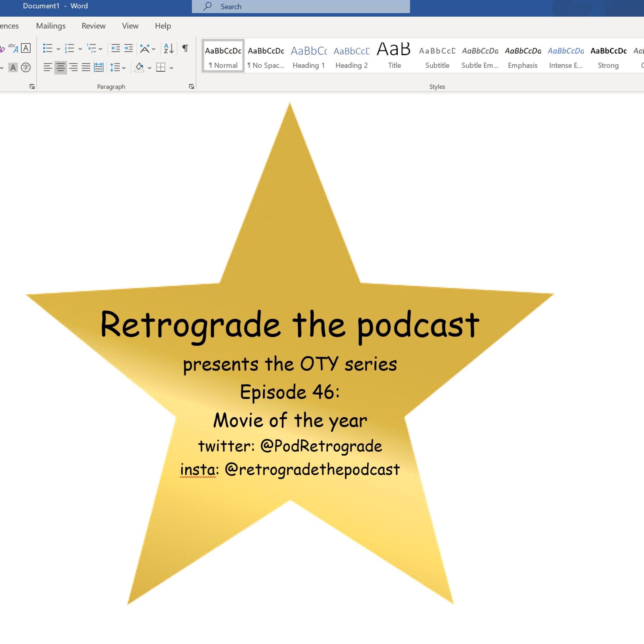Click the Character Shading icon
Screen dimensions: 644x644
13,68
